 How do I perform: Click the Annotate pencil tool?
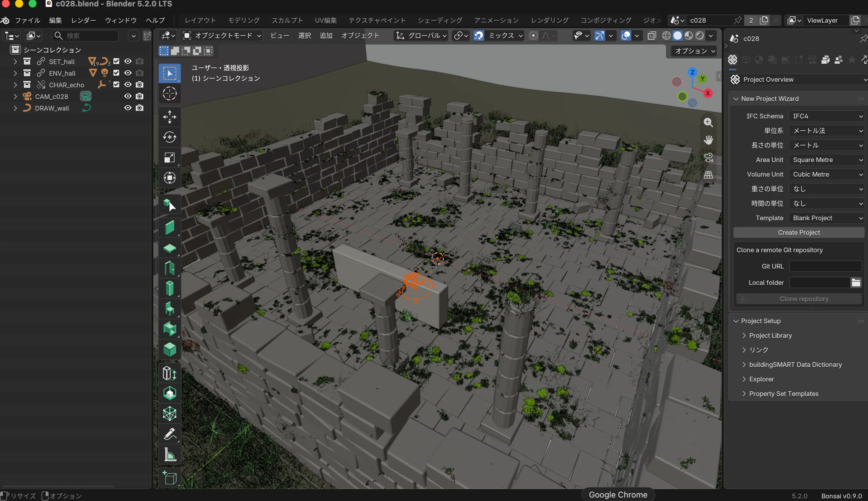[169, 434]
